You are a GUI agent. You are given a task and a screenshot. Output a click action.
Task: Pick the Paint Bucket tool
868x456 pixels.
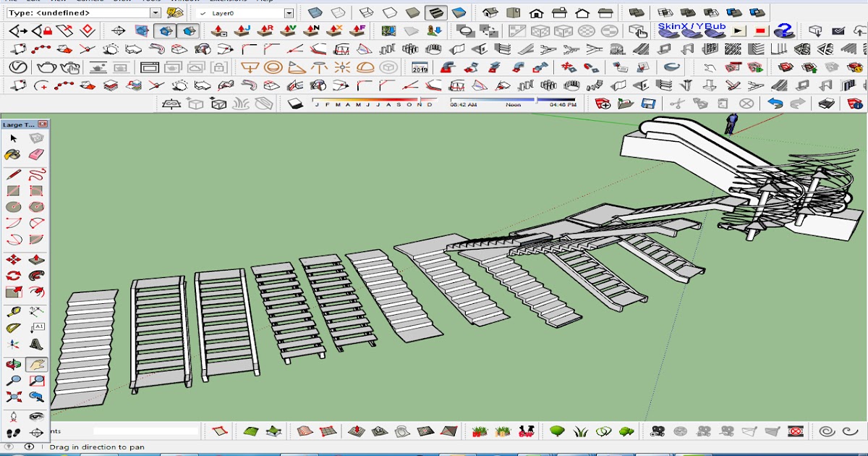coord(13,154)
